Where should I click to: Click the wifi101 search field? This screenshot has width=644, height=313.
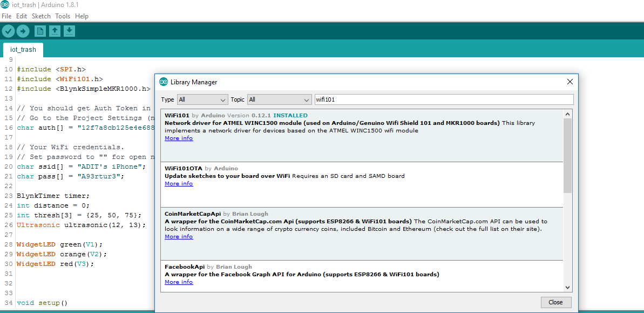[444, 99]
